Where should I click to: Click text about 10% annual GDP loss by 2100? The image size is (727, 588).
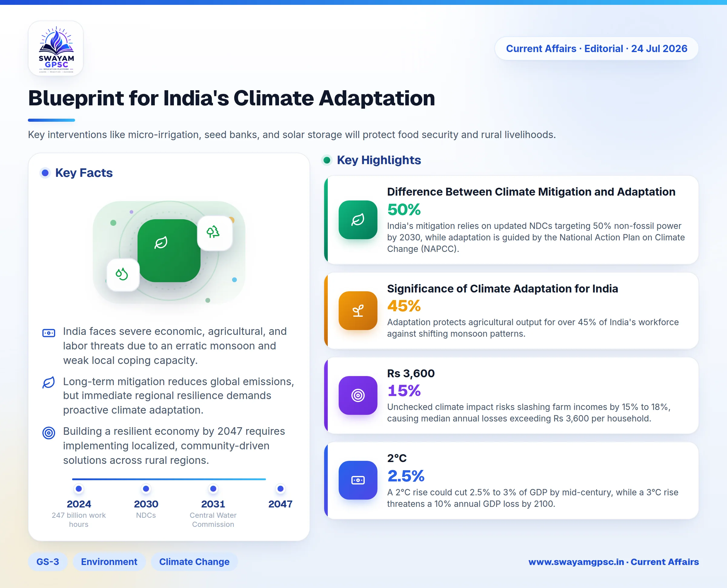click(x=533, y=498)
